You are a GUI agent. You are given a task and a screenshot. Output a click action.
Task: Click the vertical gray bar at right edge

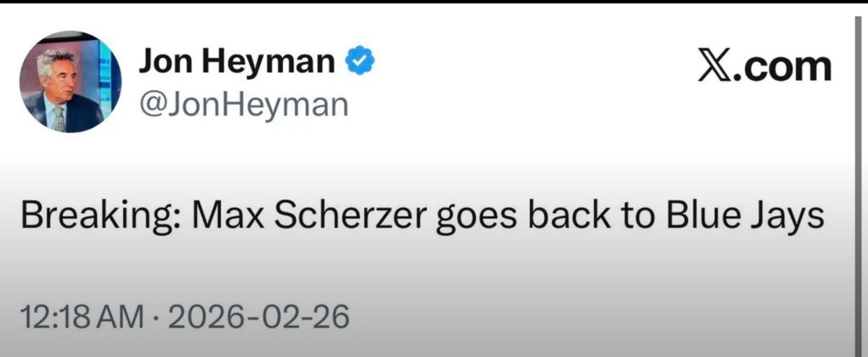pos(858,183)
